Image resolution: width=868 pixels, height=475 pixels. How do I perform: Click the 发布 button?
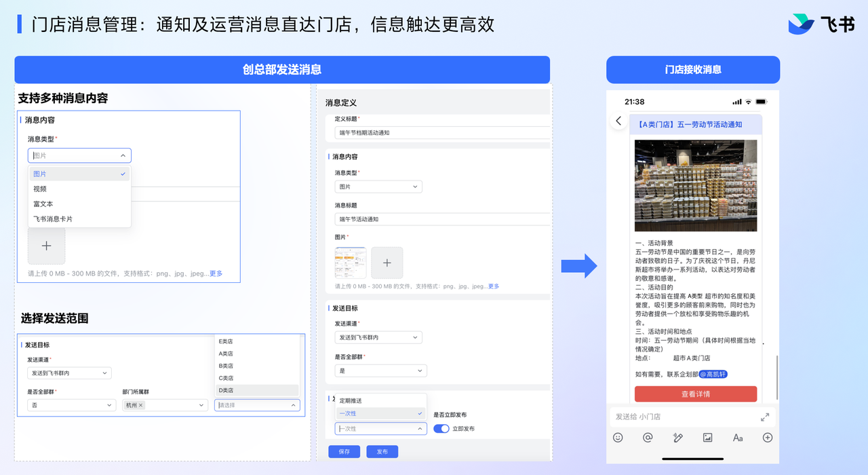coord(382,452)
